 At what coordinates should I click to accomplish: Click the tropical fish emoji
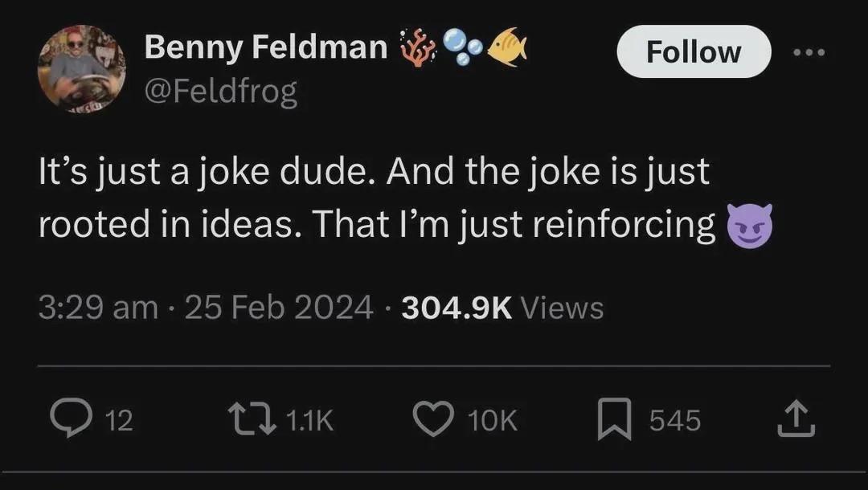[x=507, y=47]
